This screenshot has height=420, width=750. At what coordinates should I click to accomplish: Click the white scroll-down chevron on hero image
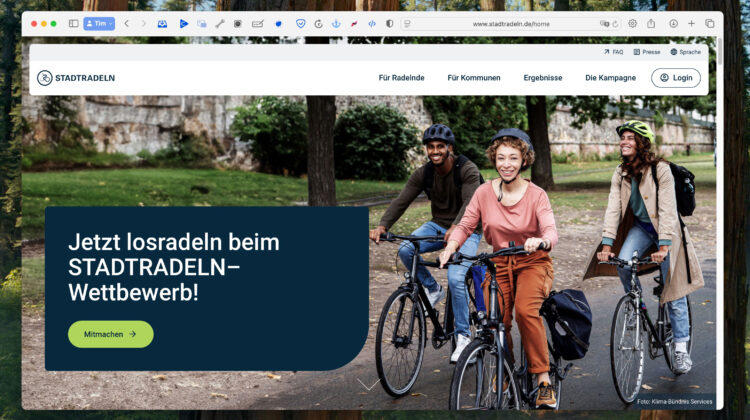tap(368, 384)
